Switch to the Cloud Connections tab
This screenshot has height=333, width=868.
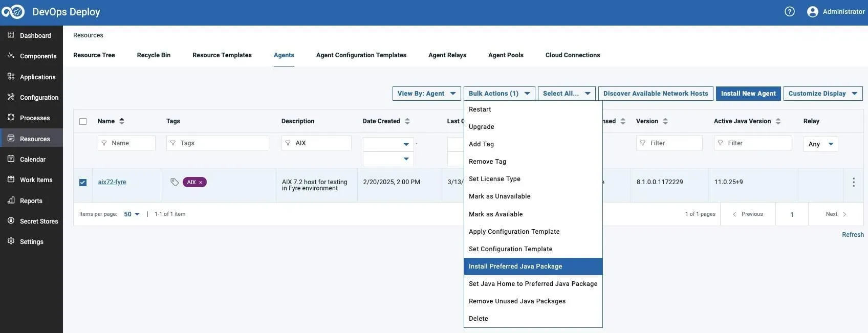pyautogui.click(x=573, y=55)
